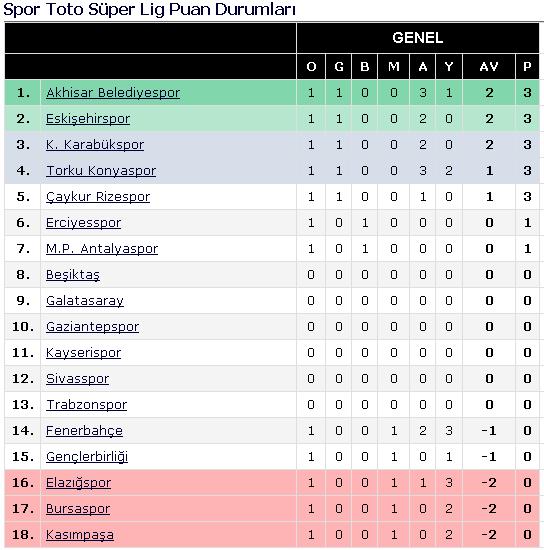Select the Kasımpaşa team link
The width and height of the screenshot is (544, 550).
(80, 535)
